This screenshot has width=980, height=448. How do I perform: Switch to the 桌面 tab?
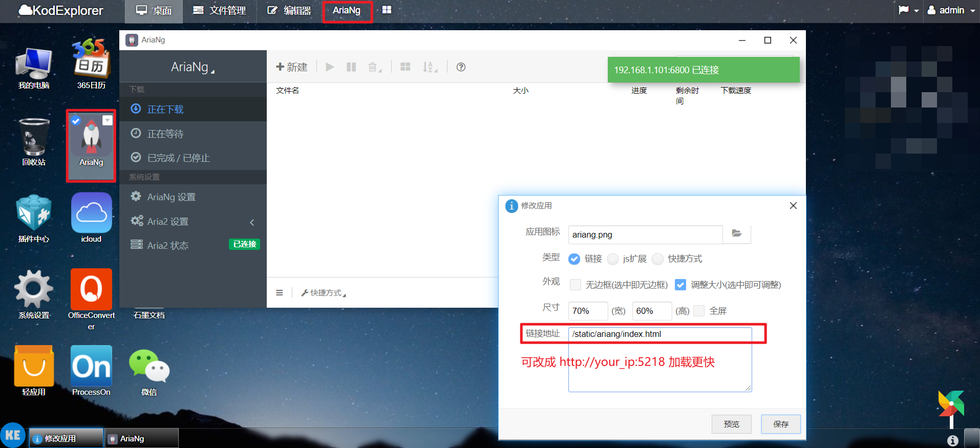pyautogui.click(x=154, y=11)
